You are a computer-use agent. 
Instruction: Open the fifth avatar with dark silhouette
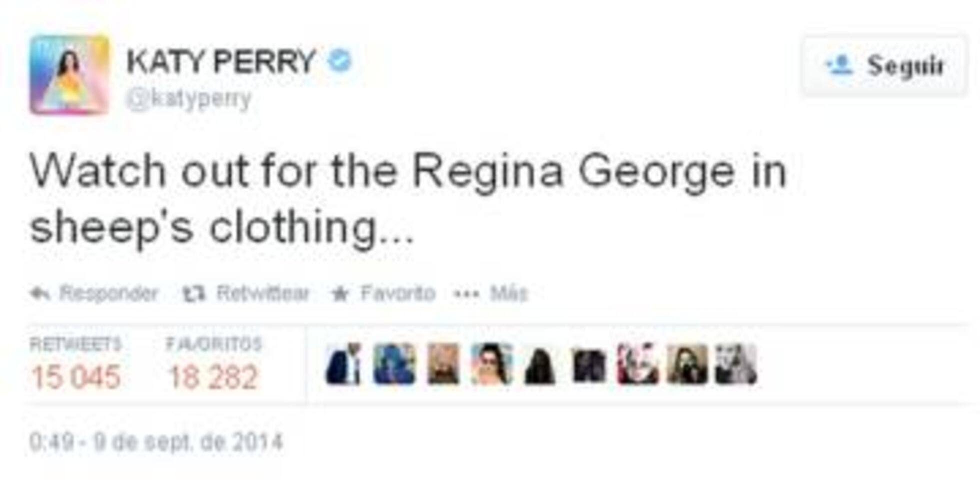[539, 365]
